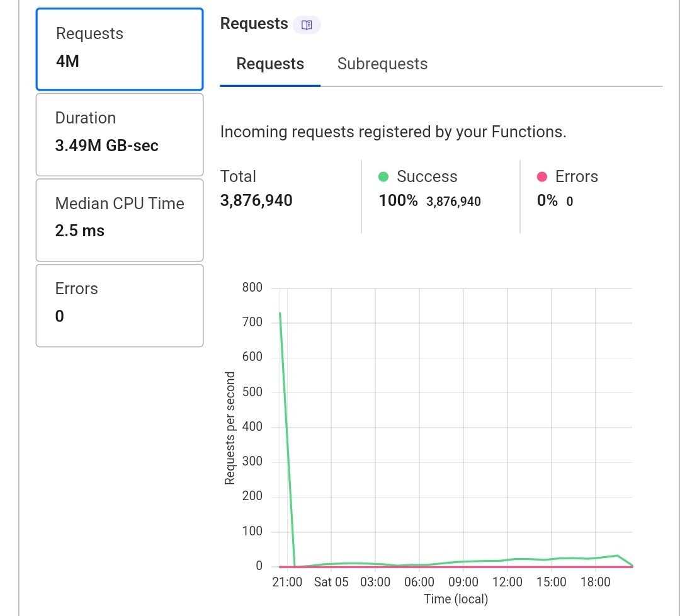Switch to the Subrequests tab

point(382,64)
